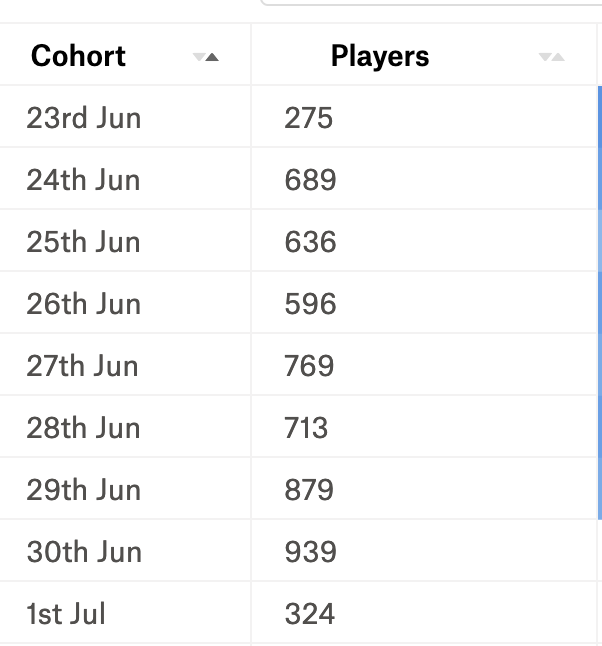Click the Cohort column header
This screenshot has height=646, width=602.
[78, 56]
